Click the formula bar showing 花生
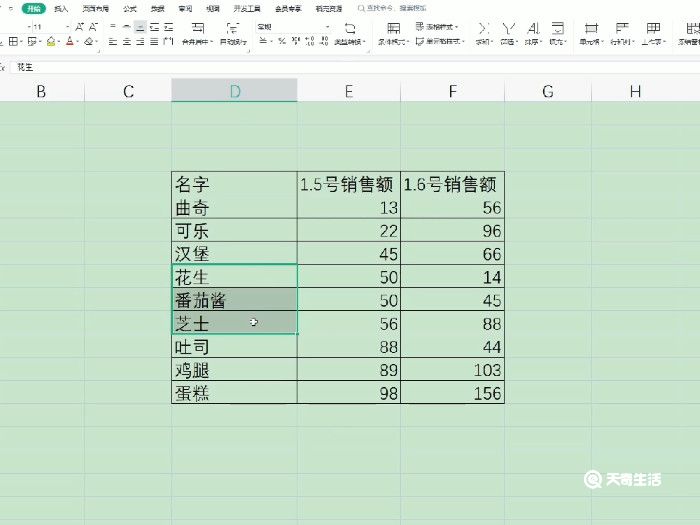Image resolution: width=700 pixels, height=525 pixels. point(355,67)
